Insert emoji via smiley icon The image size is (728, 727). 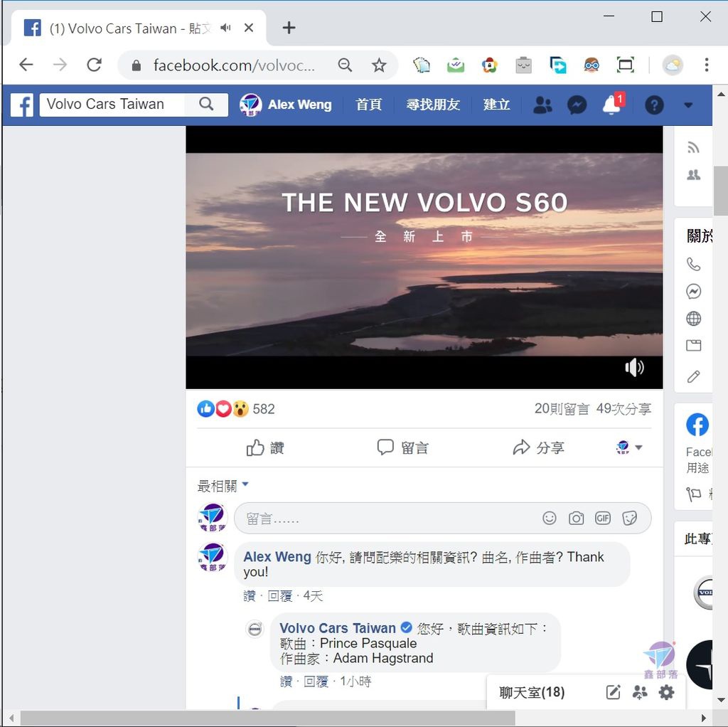(550, 518)
